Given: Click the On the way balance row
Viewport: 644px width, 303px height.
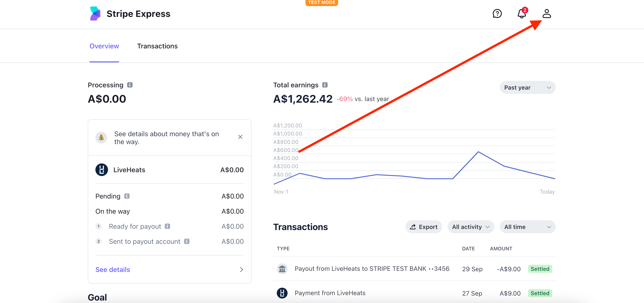Looking at the screenshot, I should point(169,211).
